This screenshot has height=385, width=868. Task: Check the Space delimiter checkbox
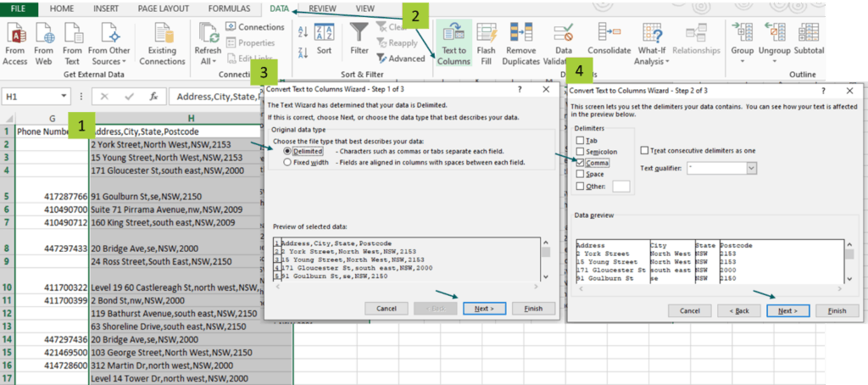click(580, 174)
